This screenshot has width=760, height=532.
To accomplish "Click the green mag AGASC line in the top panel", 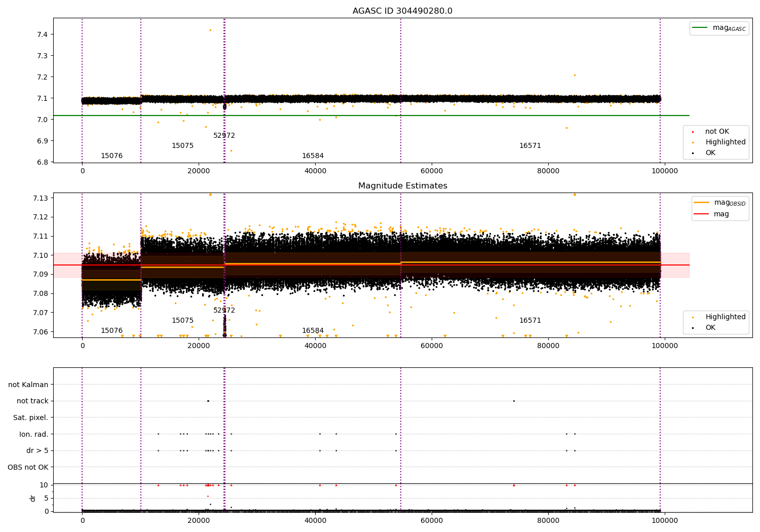I will tap(371, 116).
